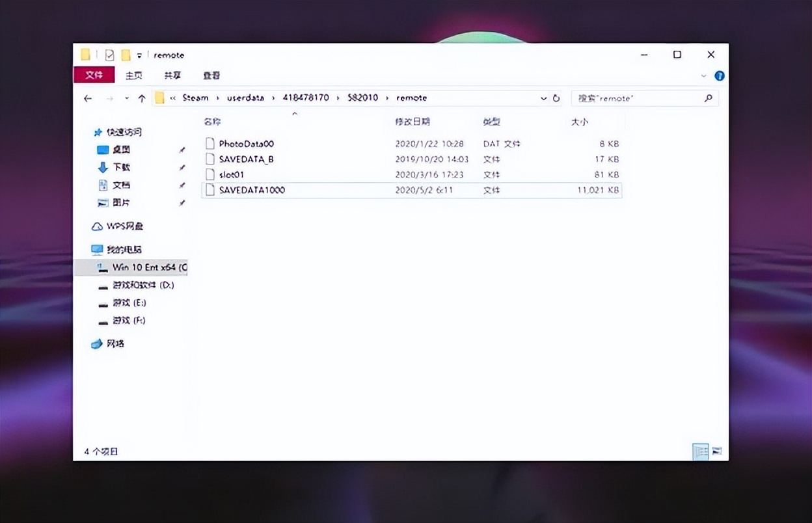Viewport: 812px width, 523px height.
Task: Sort files by 修改日期 column header
Action: point(413,122)
